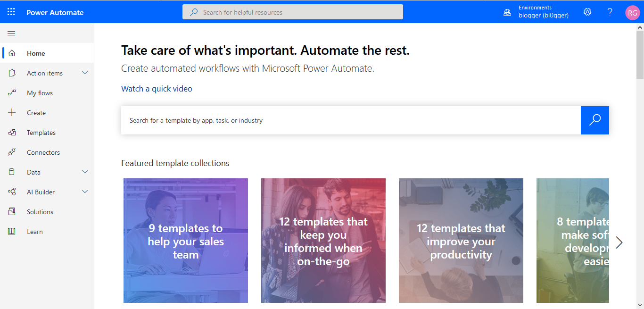This screenshot has width=644, height=309.
Task: Open 8 templates software development card
Action: coord(573,241)
